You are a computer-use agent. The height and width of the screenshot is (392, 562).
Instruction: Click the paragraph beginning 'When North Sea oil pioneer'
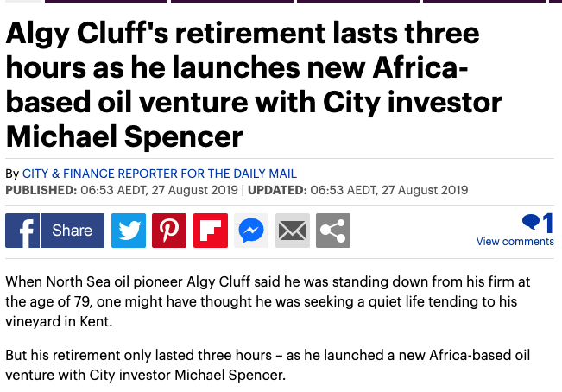(x=268, y=301)
